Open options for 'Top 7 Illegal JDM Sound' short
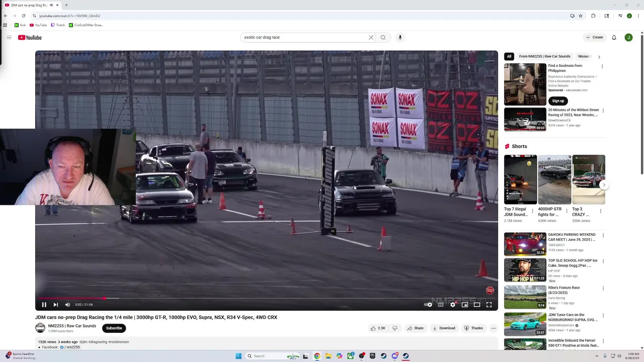 [x=532, y=211]
